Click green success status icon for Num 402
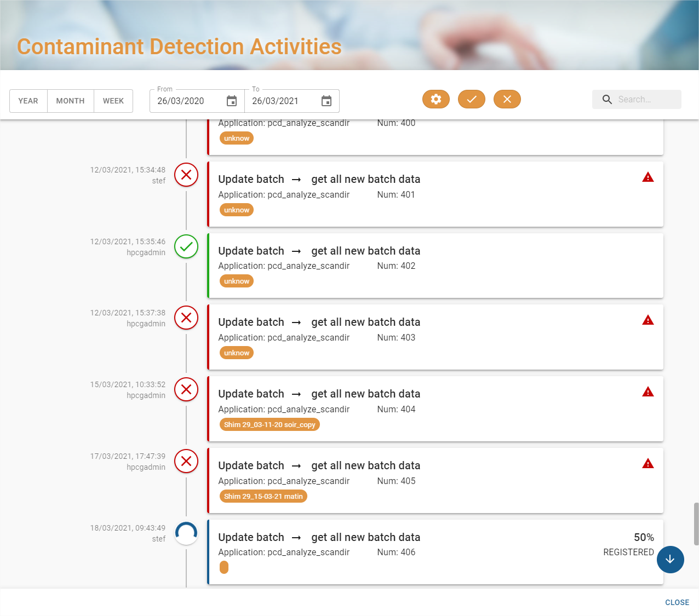The width and height of the screenshot is (699, 616). pos(186,246)
